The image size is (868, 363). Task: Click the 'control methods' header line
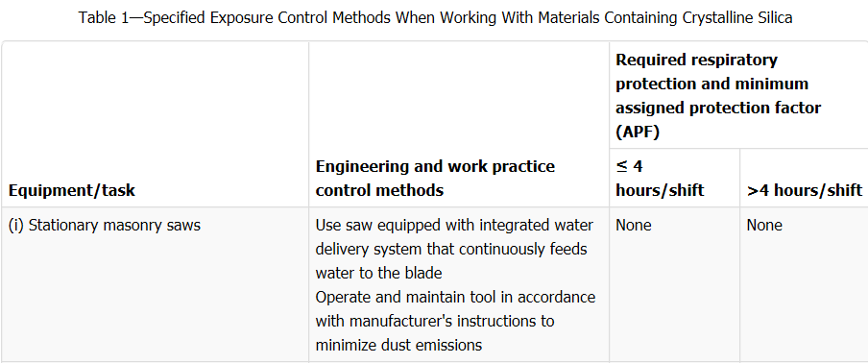point(379,190)
